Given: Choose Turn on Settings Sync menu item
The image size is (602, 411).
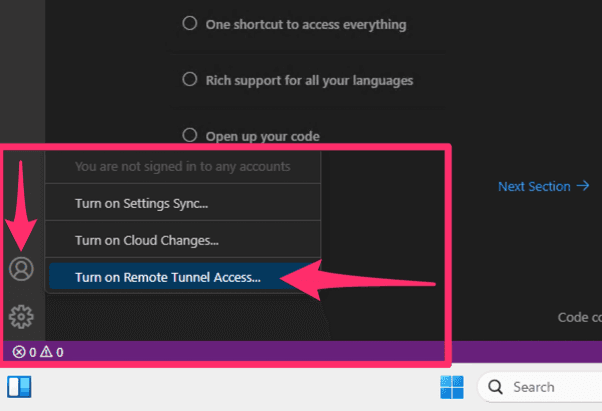Looking at the screenshot, I should (x=148, y=204).
